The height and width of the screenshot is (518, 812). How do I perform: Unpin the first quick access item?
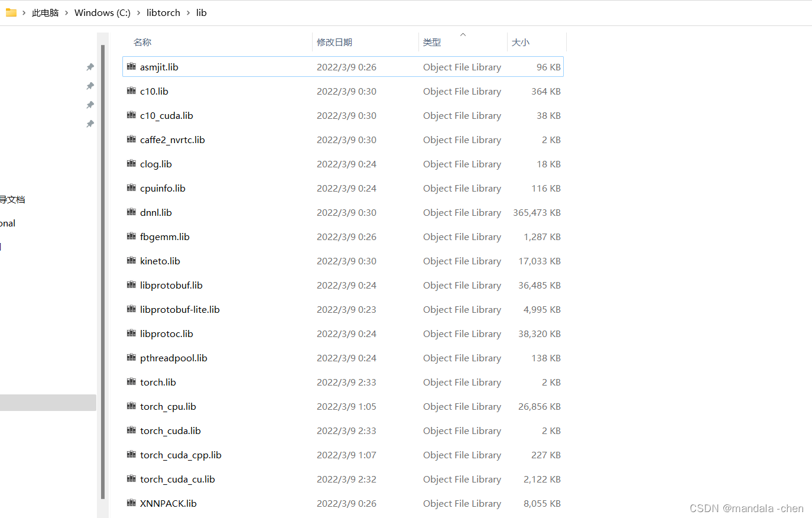point(90,67)
